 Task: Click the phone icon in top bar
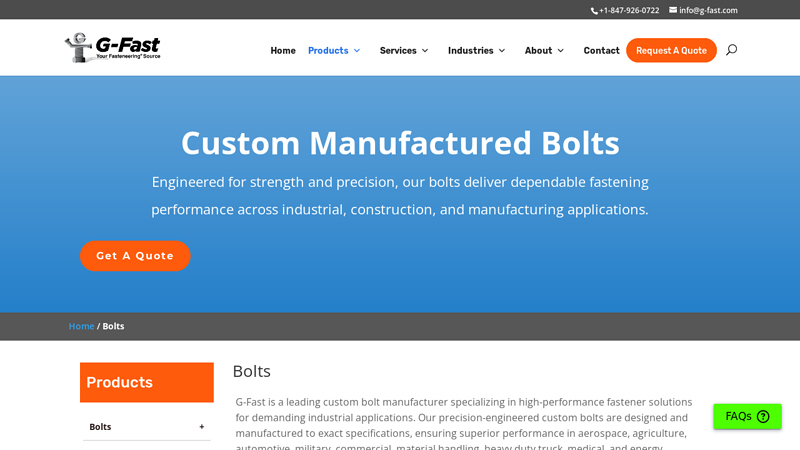point(594,11)
